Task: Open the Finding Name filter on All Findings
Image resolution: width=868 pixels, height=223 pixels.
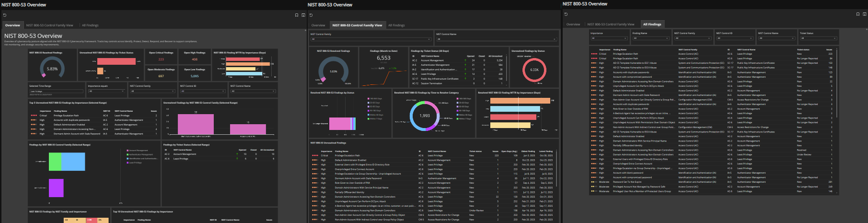Action: [x=651, y=38]
